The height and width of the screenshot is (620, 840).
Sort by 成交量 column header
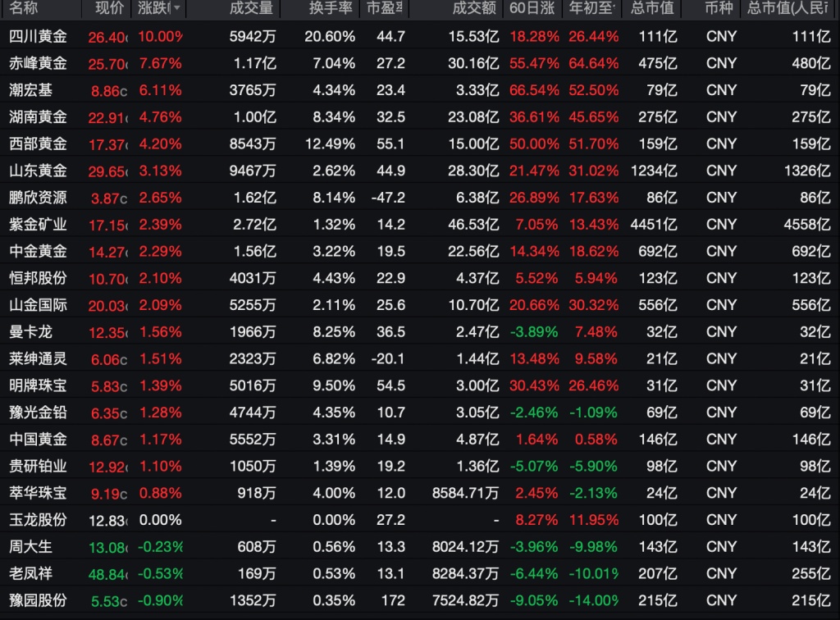[x=251, y=8]
